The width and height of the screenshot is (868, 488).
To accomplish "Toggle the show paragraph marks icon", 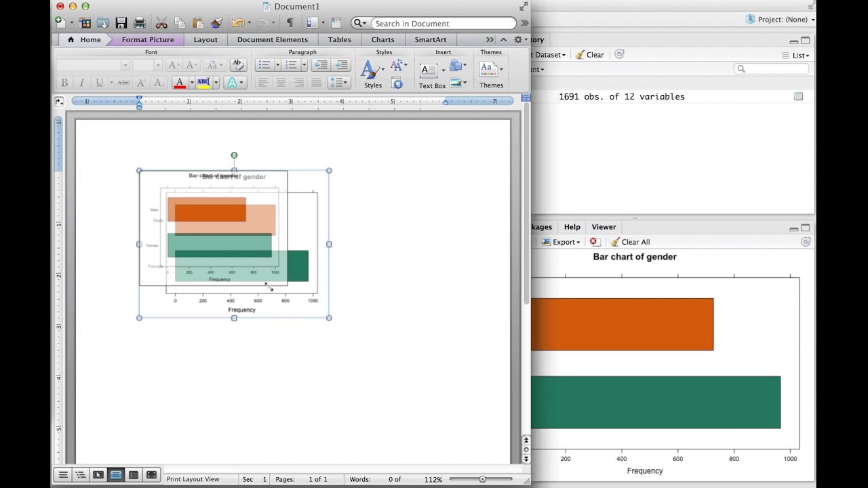I will 290,23.
